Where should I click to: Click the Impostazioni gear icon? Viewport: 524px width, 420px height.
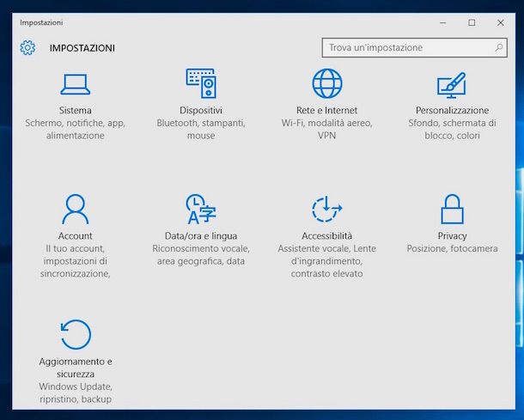pyautogui.click(x=27, y=48)
